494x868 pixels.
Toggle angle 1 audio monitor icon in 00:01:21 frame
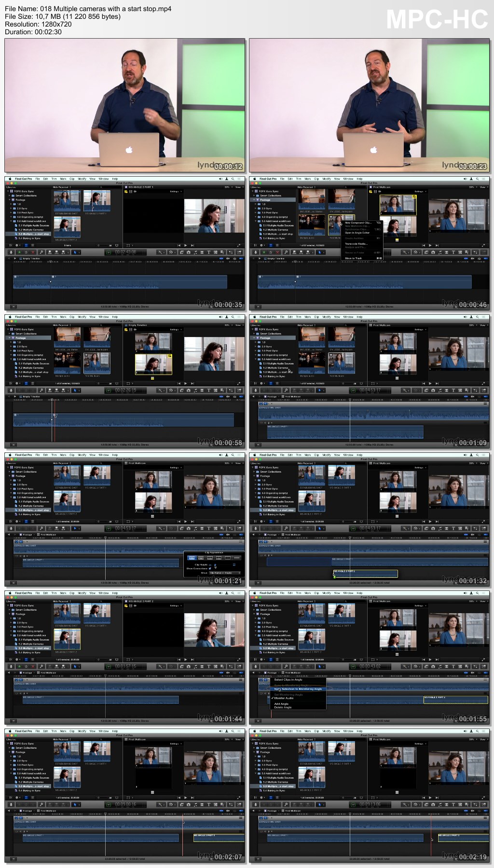(21, 542)
